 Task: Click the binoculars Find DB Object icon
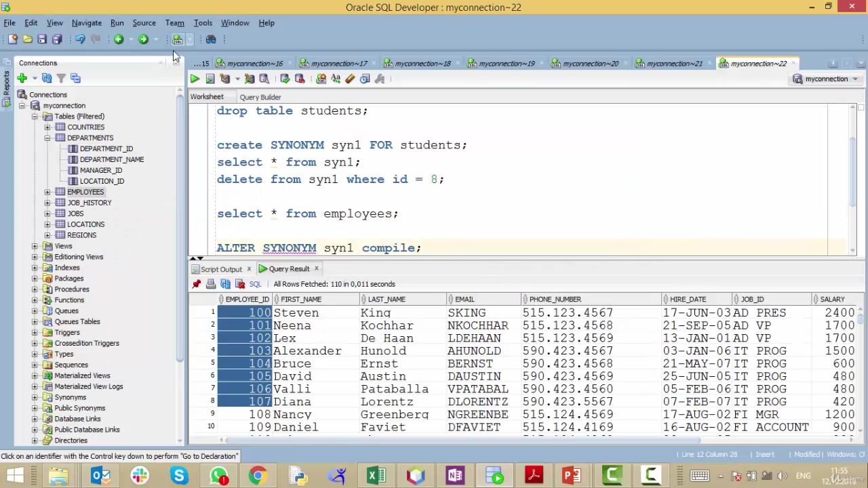point(211,39)
